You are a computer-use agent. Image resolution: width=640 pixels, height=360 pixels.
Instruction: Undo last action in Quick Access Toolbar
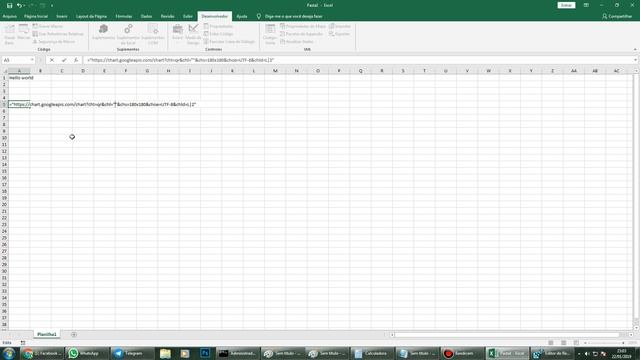tap(19, 5)
